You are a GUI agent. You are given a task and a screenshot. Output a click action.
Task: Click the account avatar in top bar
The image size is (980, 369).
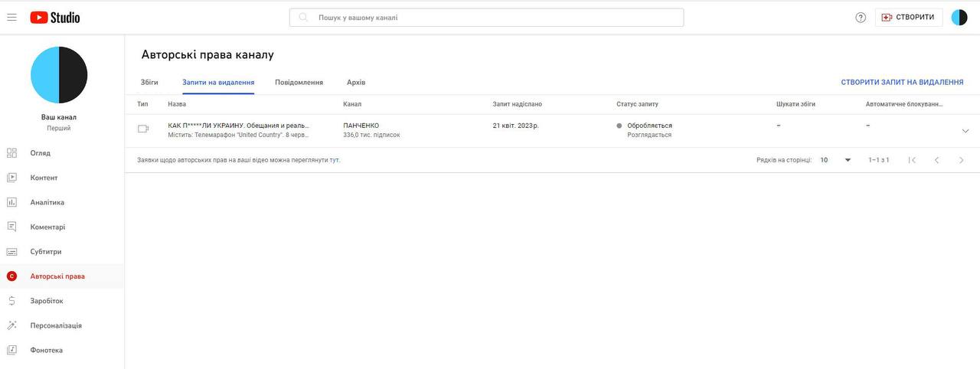(959, 18)
